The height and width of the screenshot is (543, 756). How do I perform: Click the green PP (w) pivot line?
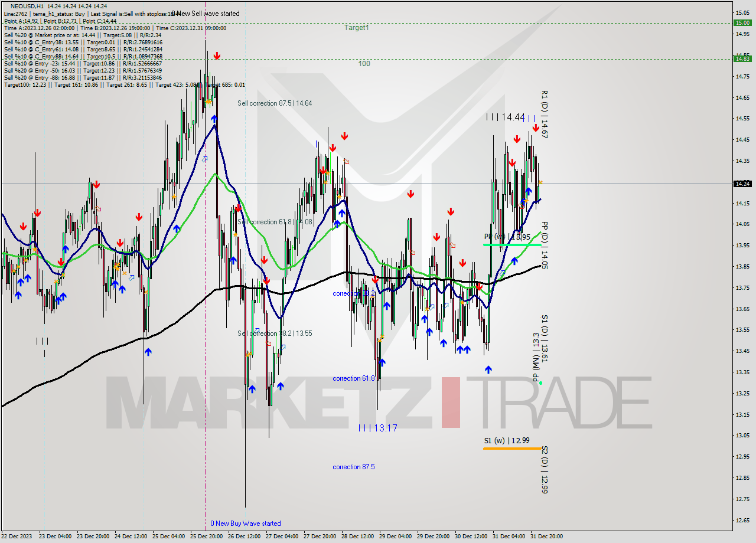click(513, 244)
